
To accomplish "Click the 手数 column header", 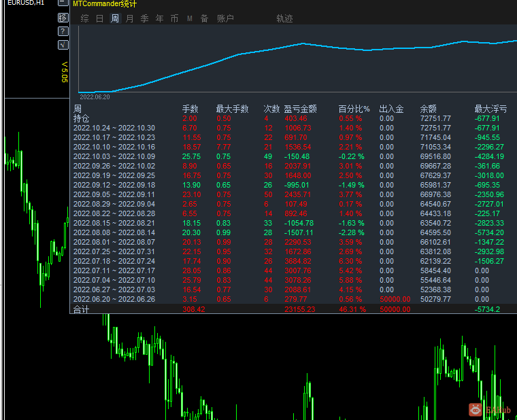I will [190, 109].
